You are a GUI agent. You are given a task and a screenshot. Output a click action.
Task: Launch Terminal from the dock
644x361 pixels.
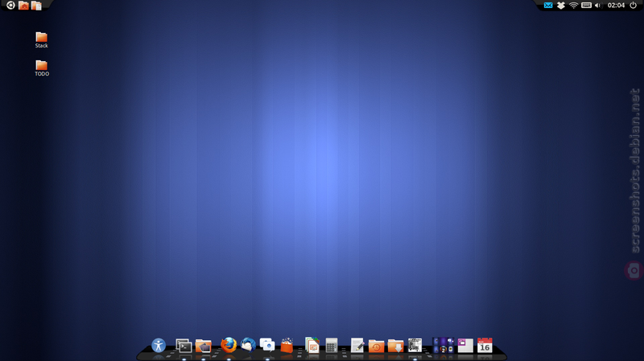point(184,346)
